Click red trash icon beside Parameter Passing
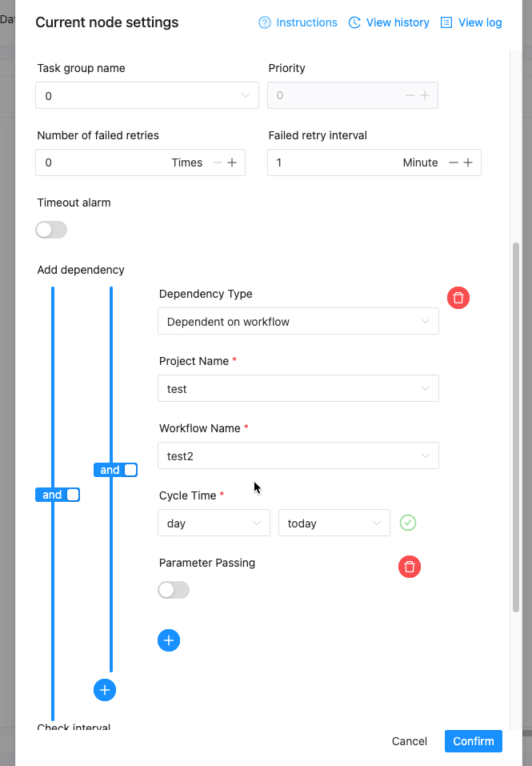The width and height of the screenshot is (532, 766). coord(410,567)
